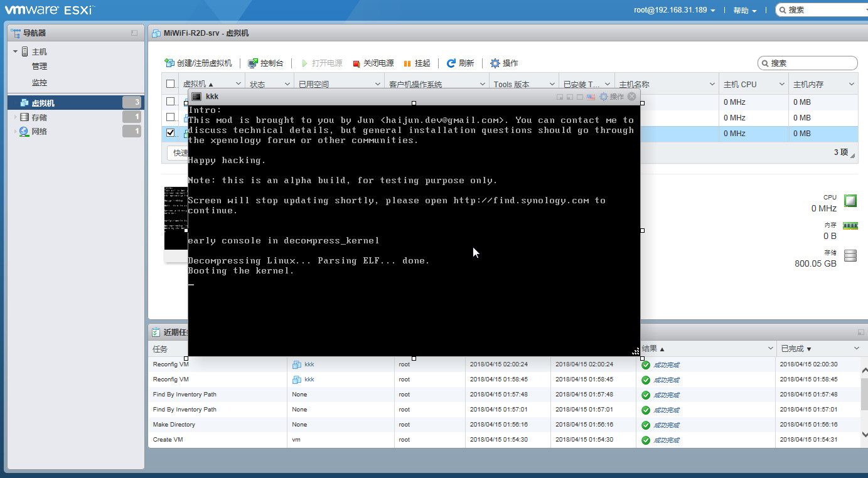Refresh the VM list with 刷新

(460, 63)
